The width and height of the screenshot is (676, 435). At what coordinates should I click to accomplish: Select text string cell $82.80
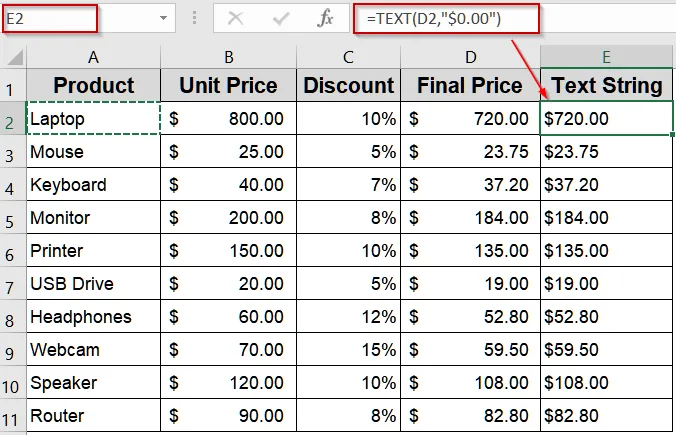(x=606, y=415)
